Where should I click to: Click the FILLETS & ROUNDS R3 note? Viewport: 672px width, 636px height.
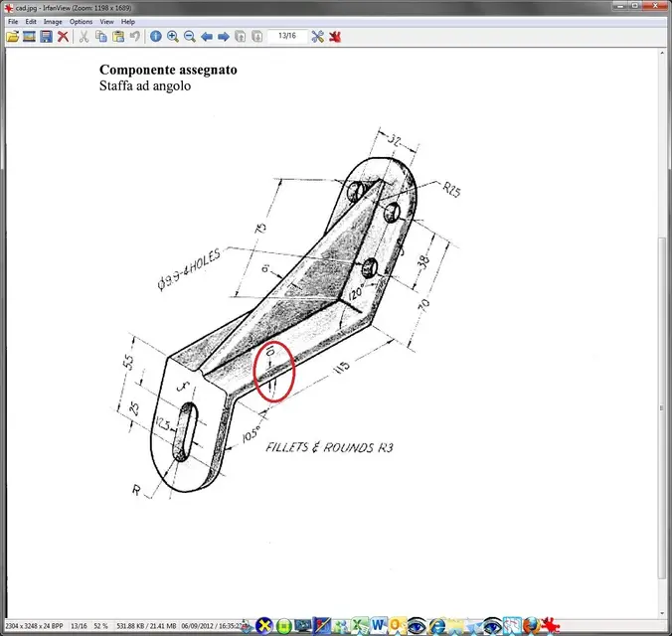(x=329, y=447)
